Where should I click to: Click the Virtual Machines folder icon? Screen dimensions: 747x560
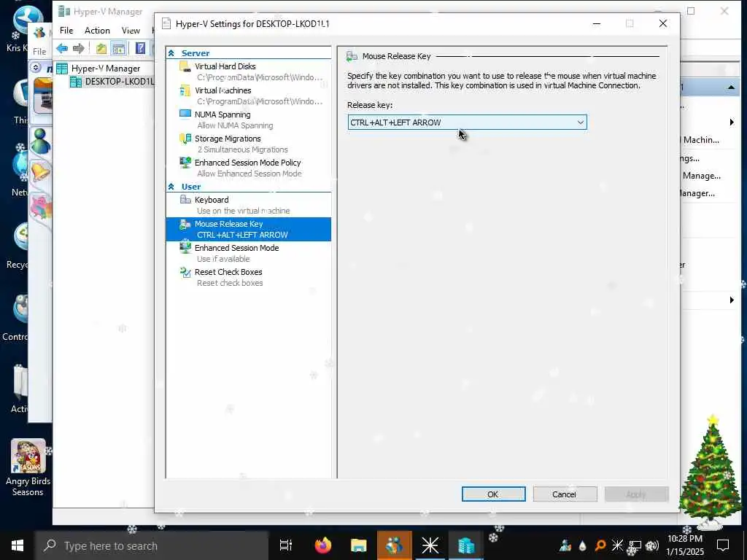(x=185, y=90)
